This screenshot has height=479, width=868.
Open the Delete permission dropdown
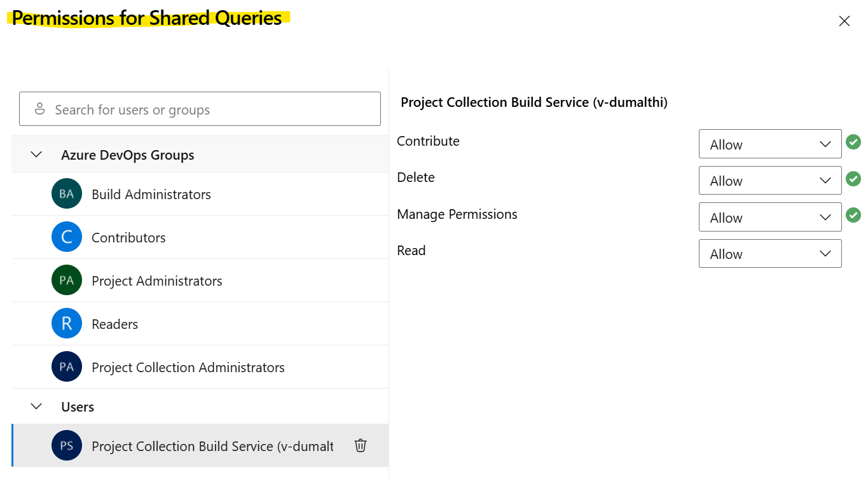tap(770, 181)
